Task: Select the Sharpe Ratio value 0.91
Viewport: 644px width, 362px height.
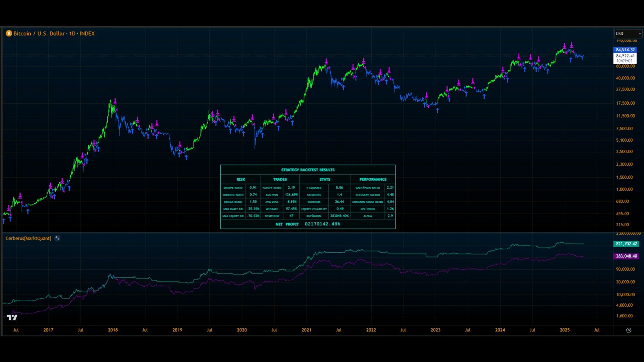Action: pyautogui.click(x=253, y=188)
